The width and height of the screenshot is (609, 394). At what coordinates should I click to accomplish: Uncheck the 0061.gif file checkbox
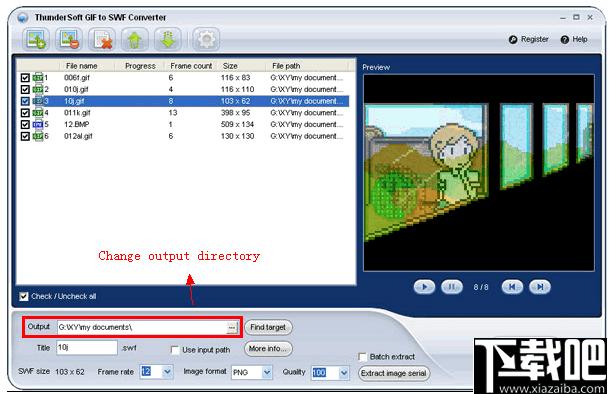tap(25, 78)
